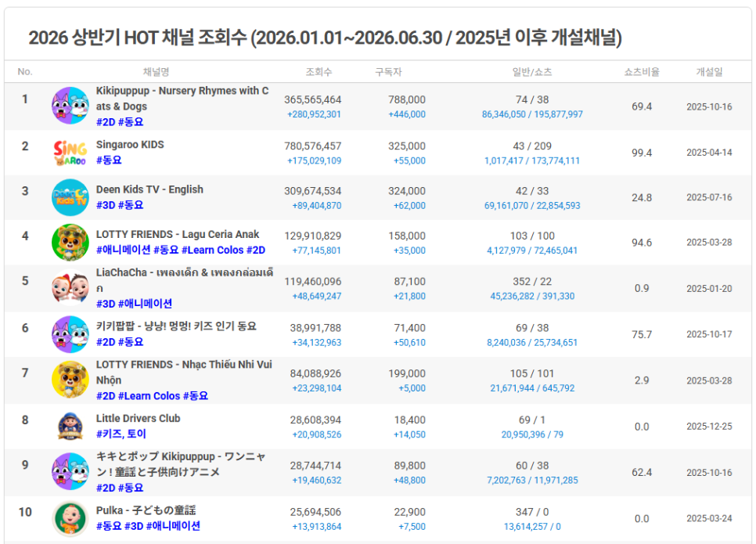Viewport: 756px width, 544px height.
Task: Click #2D tag under Kikipuppup Nursery Rhymes
Action: click(x=106, y=122)
